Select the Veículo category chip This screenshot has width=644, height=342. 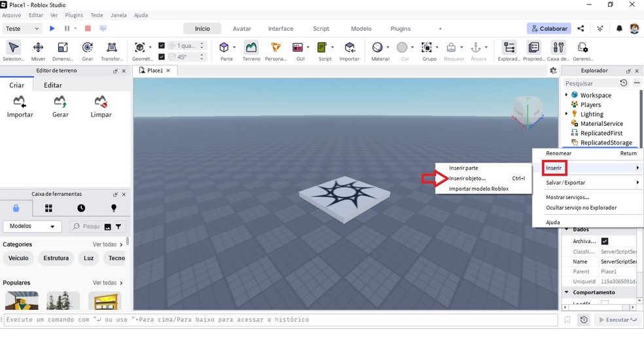18,258
